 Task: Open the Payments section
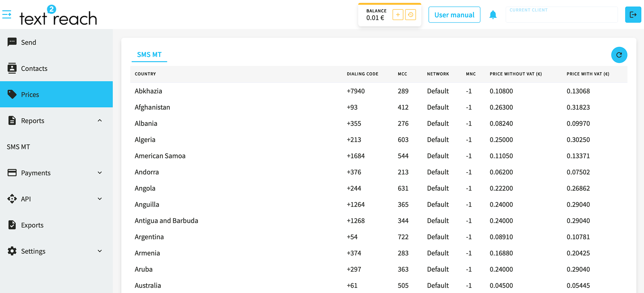[36, 173]
